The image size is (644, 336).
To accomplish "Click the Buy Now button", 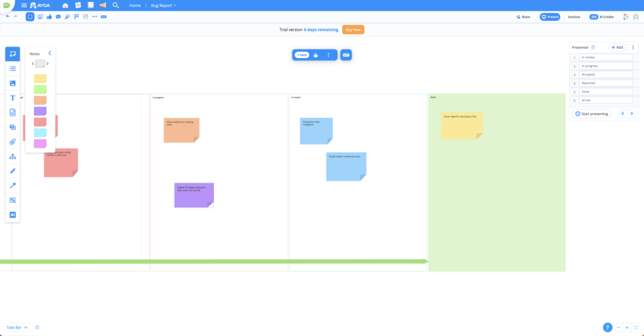I will [x=353, y=30].
